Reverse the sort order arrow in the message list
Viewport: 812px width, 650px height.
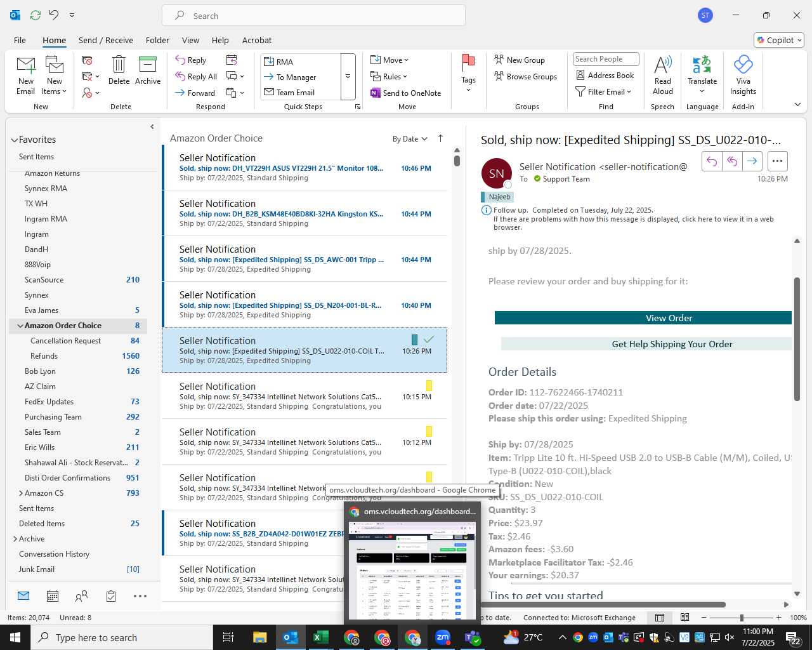click(440, 138)
